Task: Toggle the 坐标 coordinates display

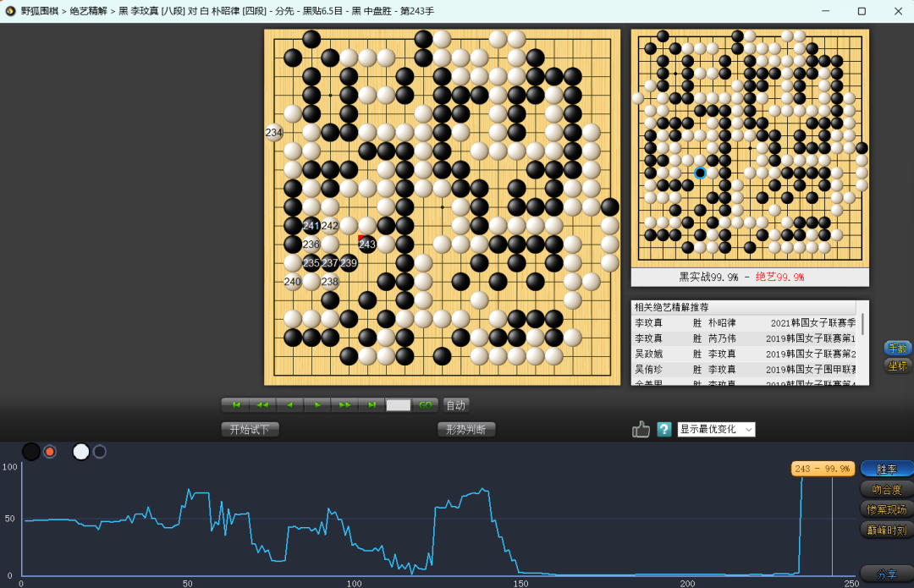Action: (898, 366)
